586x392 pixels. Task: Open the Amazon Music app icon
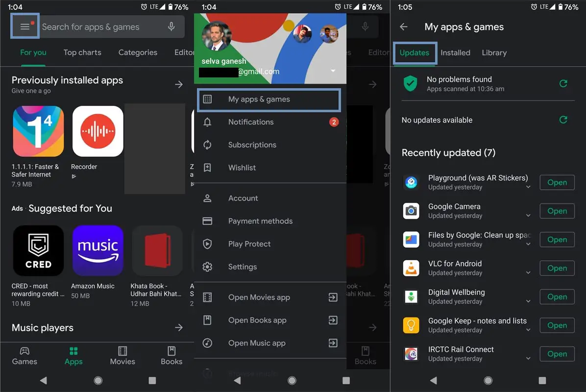pos(98,250)
